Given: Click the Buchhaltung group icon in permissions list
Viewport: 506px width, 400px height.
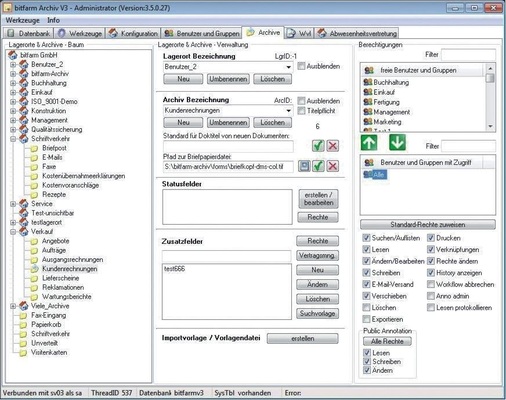Looking at the screenshot, I should point(368,82).
